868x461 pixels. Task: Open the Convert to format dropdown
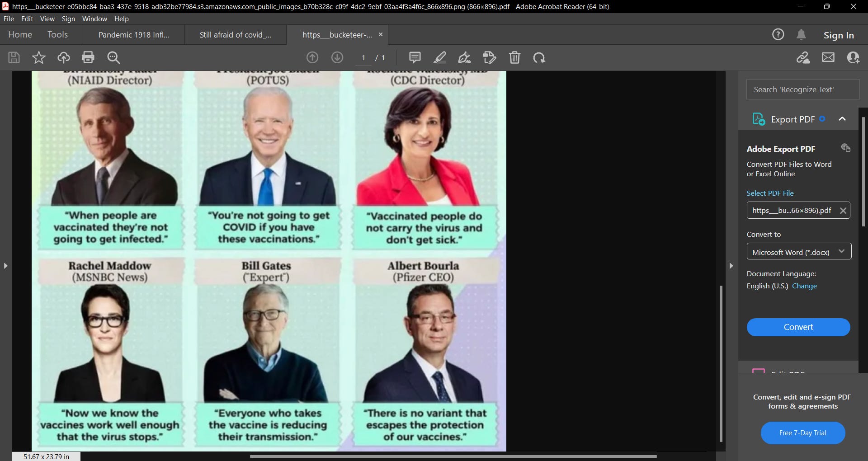tap(799, 252)
